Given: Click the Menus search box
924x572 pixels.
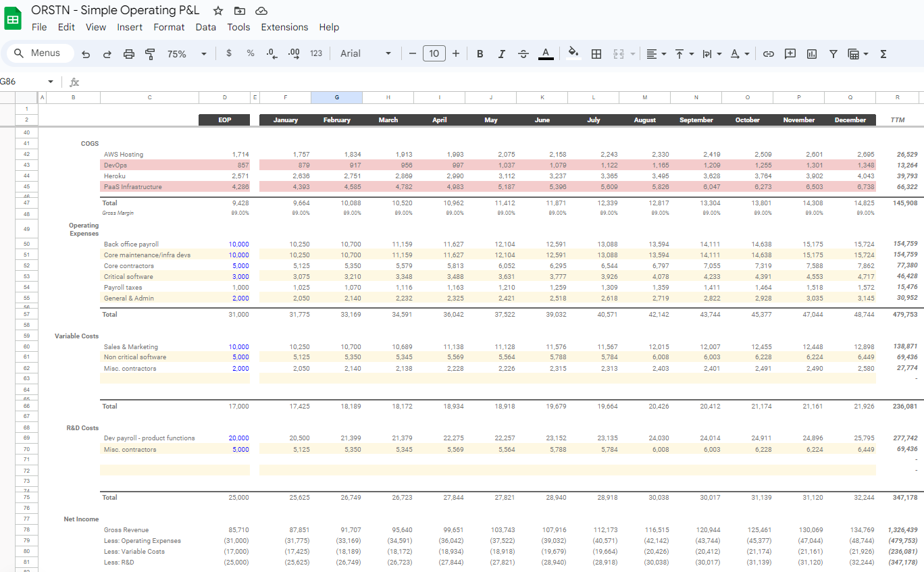Looking at the screenshot, I should (41, 53).
